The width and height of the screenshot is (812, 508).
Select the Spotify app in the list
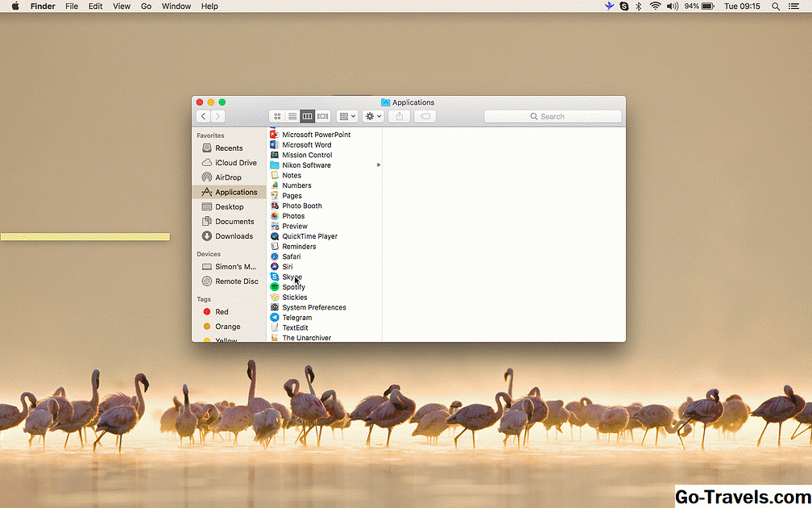tap(293, 287)
